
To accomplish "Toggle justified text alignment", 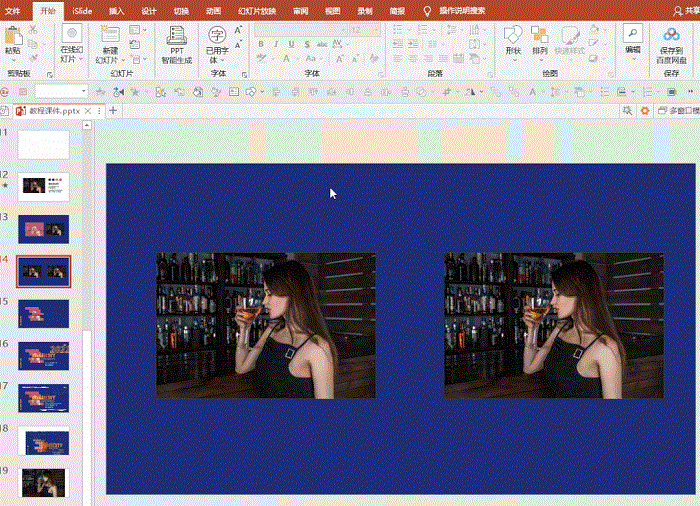I will [x=443, y=59].
